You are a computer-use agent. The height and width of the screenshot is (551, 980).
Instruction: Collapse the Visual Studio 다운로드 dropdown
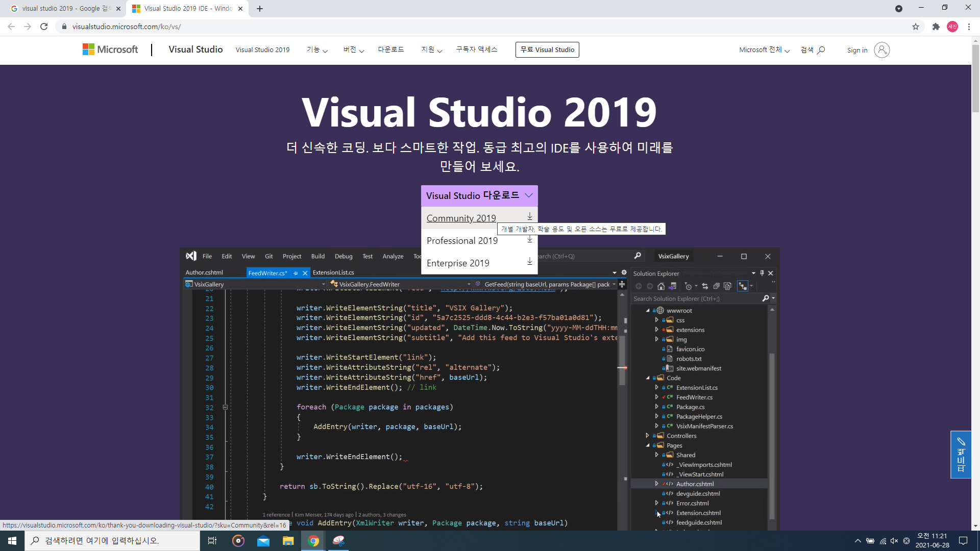(479, 195)
